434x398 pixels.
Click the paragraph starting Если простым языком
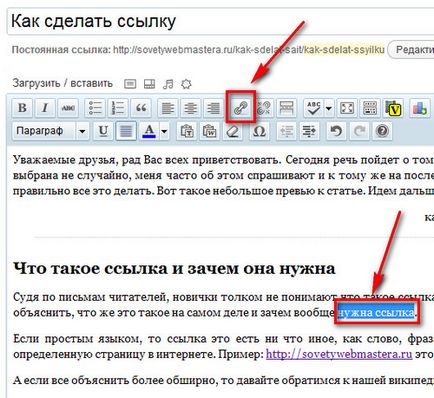pos(223,347)
